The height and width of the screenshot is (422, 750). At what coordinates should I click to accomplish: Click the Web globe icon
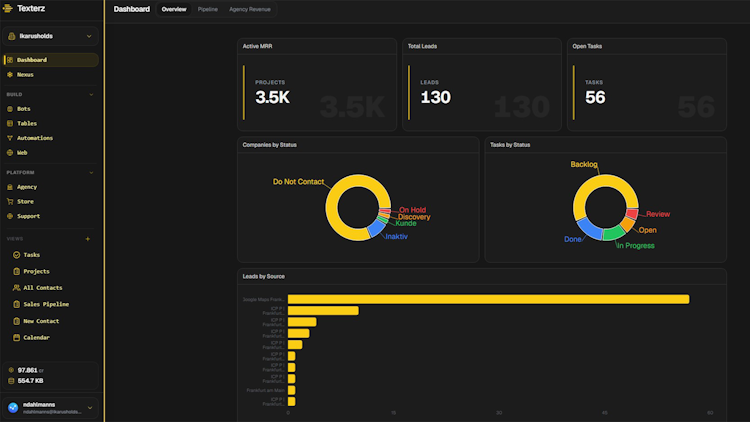click(x=10, y=153)
